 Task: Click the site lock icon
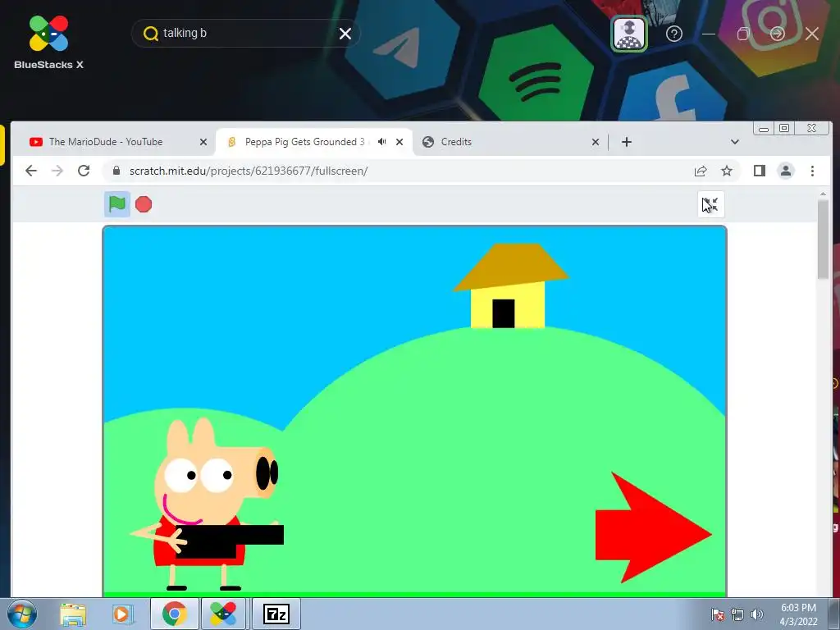(116, 171)
